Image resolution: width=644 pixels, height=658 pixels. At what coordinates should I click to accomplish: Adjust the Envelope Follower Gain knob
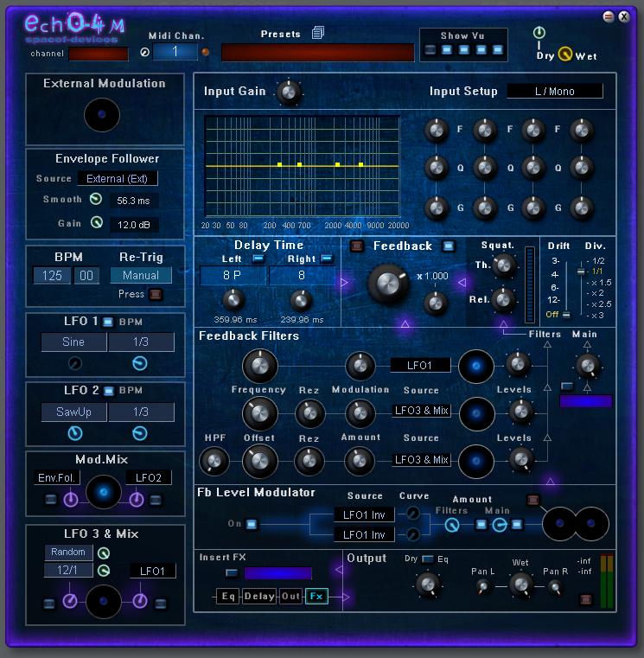pos(97,222)
